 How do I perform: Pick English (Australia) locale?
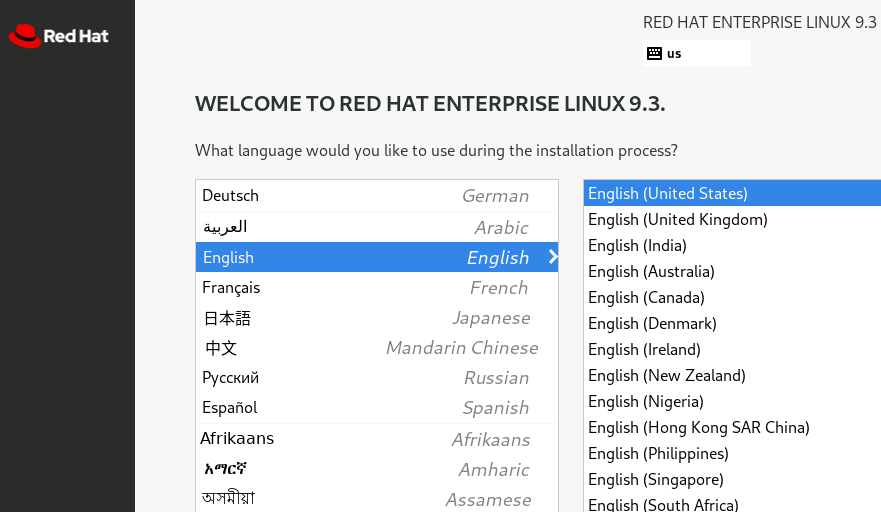730,271
